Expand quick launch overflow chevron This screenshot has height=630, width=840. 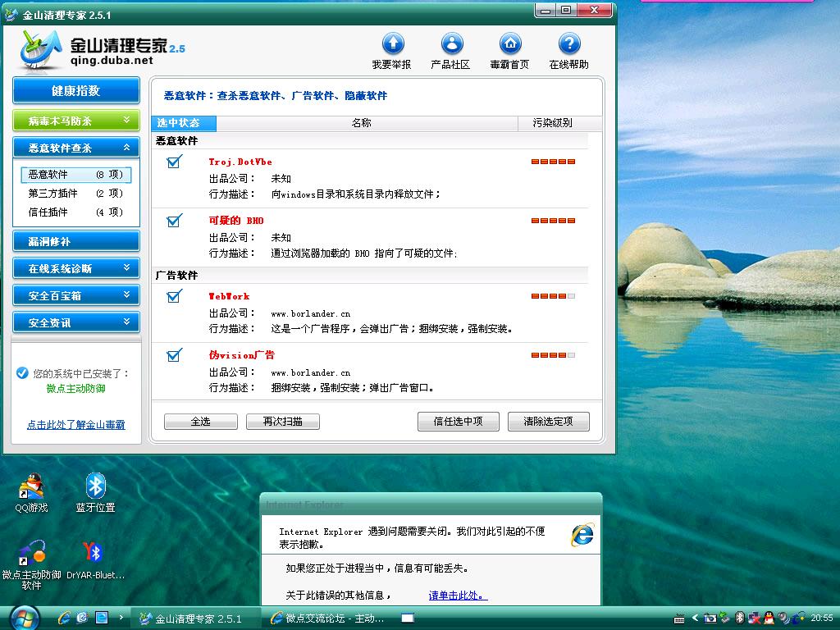121,618
